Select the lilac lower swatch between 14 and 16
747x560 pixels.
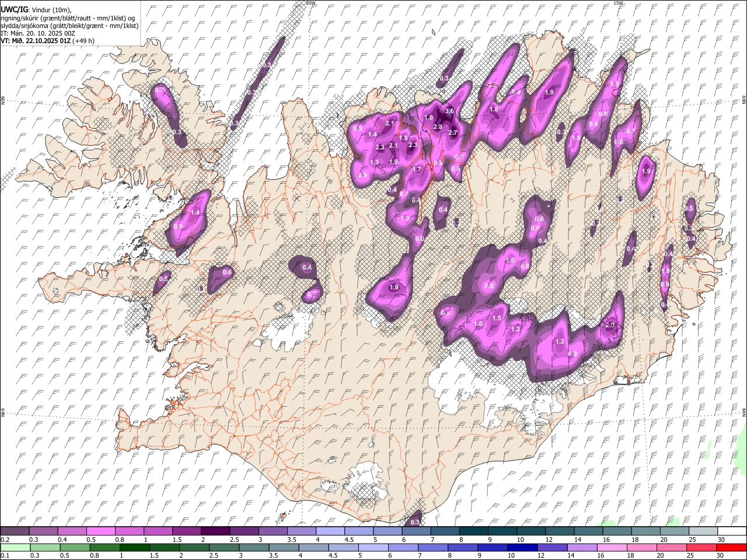click(581, 547)
